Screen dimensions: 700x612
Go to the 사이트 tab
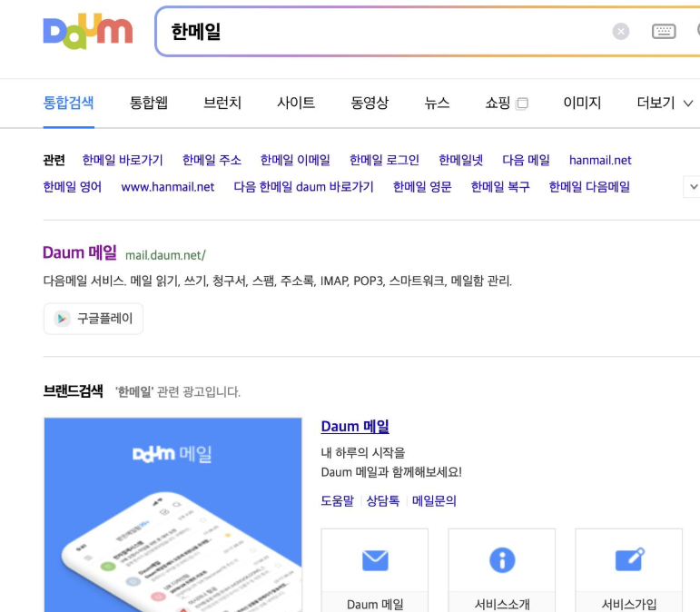[x=296, y=104]
